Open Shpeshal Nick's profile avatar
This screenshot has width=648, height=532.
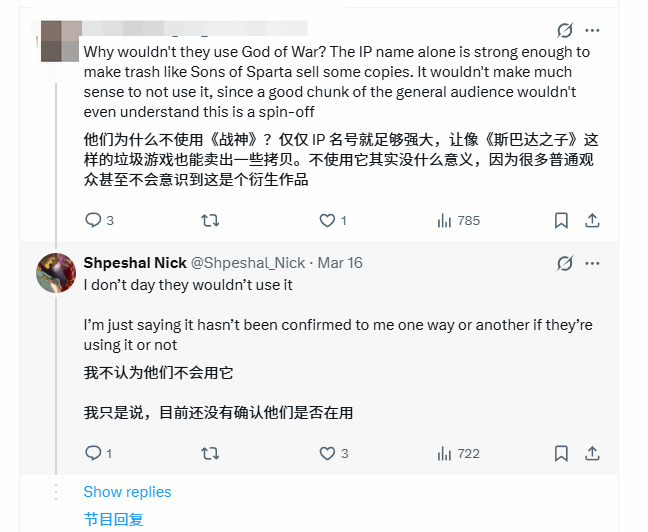[x=56, y=273]
